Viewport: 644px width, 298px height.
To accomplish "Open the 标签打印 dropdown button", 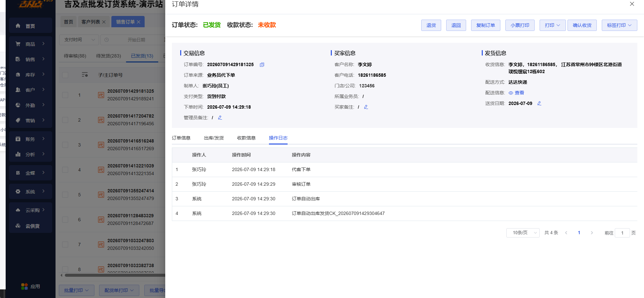I will click(619, 25).
